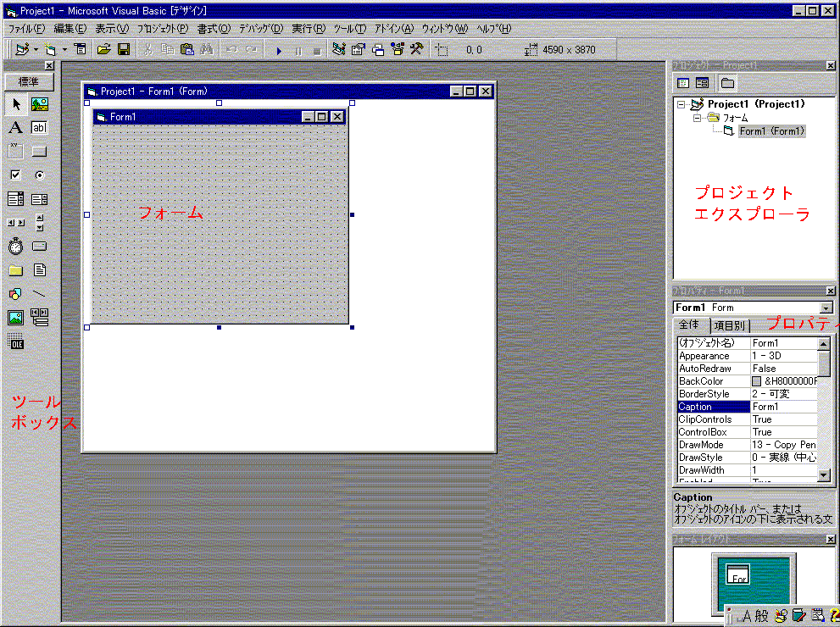Click the form thumbnail in Form Layout

pos(737,574)
